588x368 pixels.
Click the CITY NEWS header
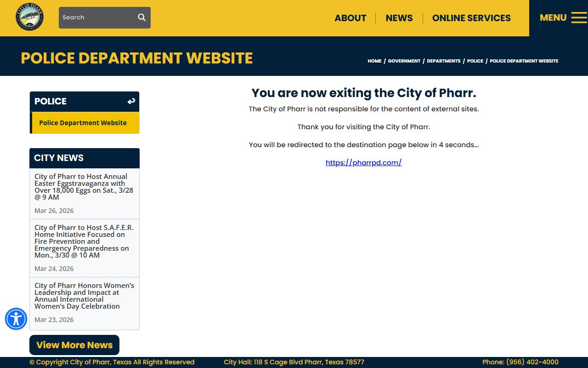(x=85, y=158)
